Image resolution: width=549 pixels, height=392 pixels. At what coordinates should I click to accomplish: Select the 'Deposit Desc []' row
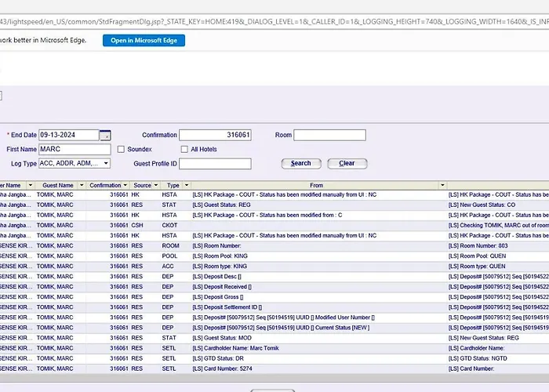point(274,277)
